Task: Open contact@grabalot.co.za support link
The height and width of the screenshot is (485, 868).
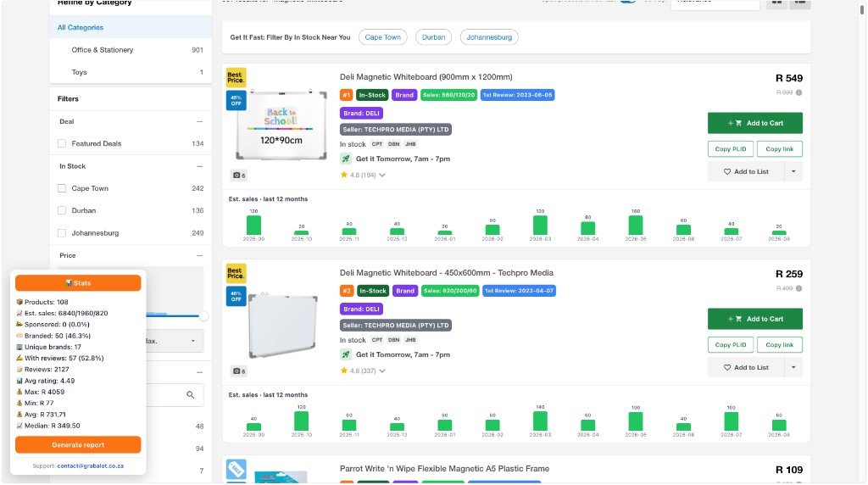Action: click(x=90, y=466)
